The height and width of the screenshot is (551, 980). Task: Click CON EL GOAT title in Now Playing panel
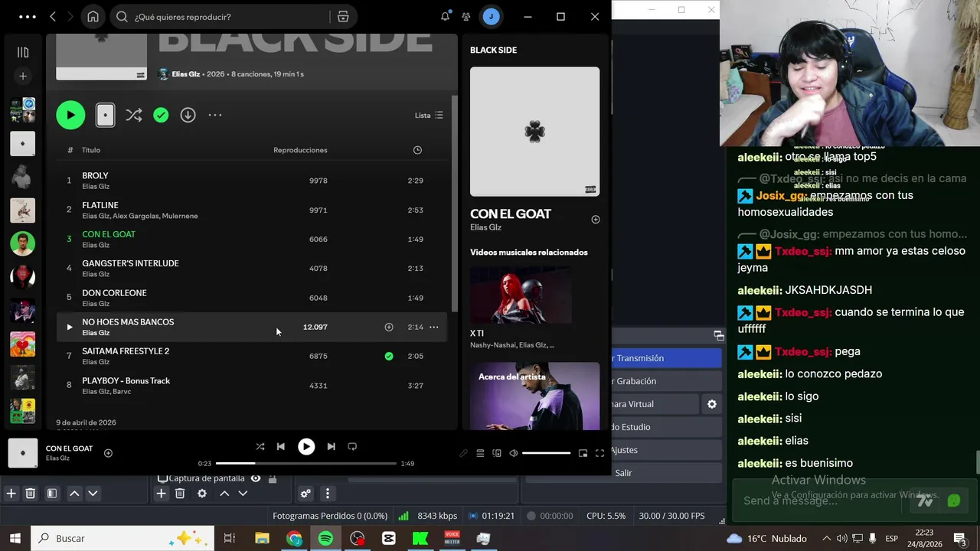pos(511,214)
